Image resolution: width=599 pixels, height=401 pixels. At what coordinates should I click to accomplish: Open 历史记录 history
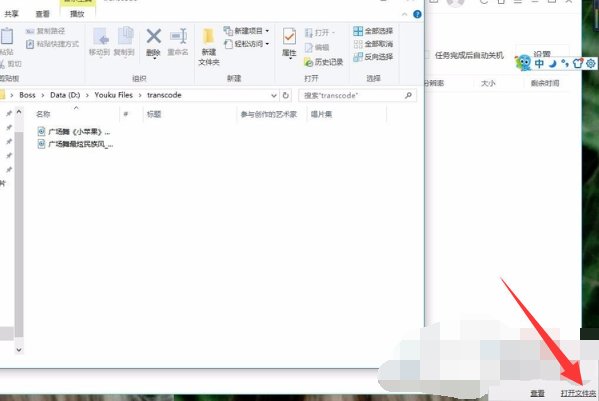point(324,61)
